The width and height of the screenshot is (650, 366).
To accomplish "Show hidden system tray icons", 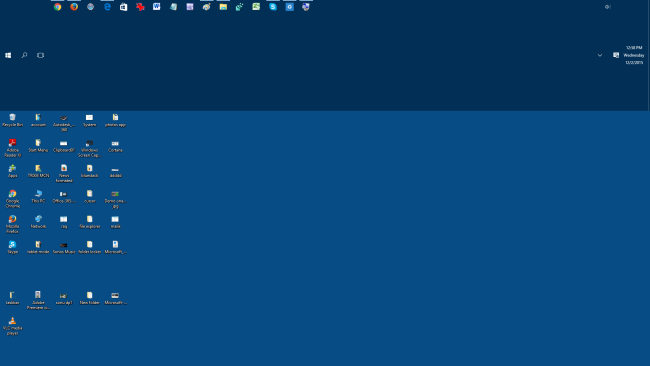I will pos(600,55).
